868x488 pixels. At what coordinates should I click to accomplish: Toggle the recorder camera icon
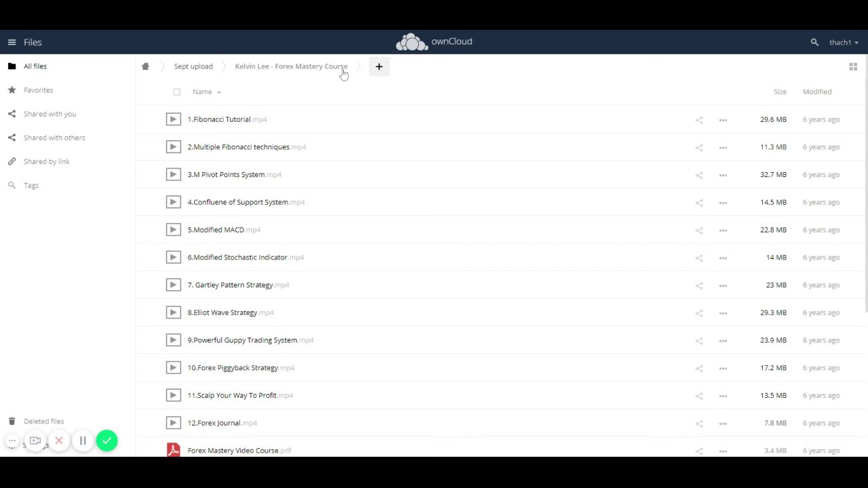coord(35,441)
